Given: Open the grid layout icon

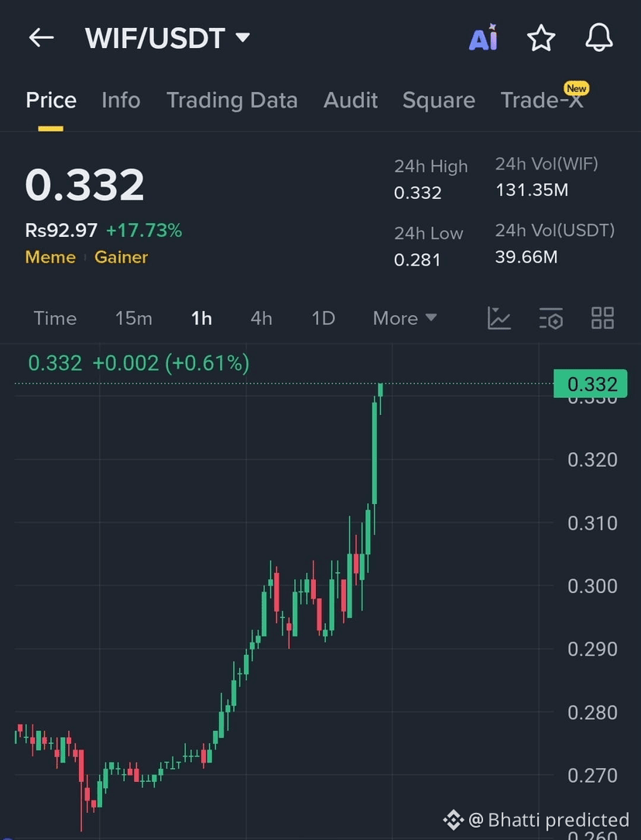Looking at the screenshot, I should point(602,318).
